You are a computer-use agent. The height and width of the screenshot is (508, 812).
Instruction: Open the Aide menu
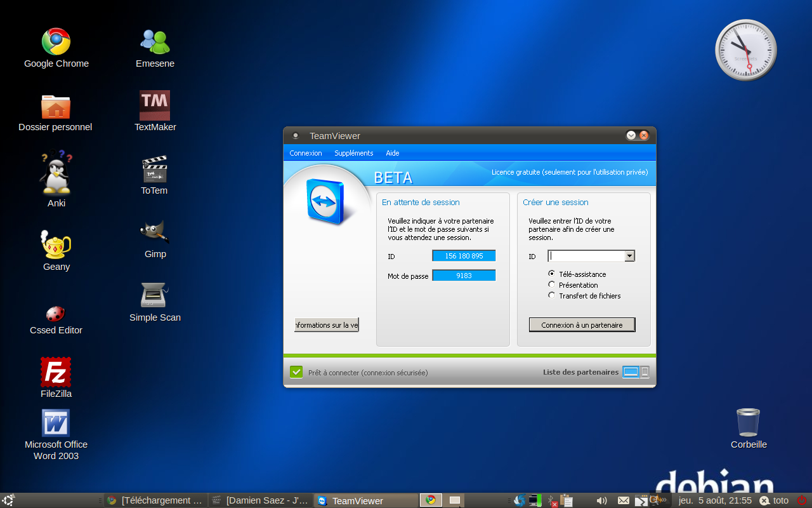393,153
